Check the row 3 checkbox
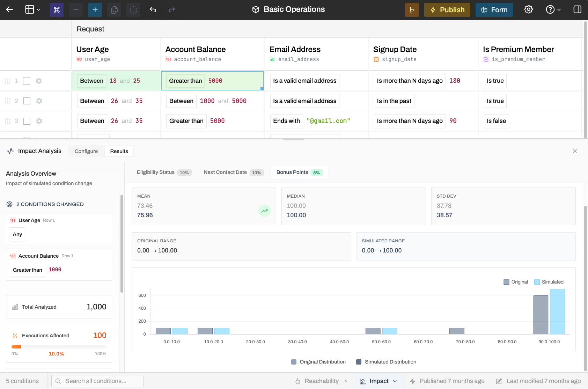This screenshot has width=588, height=389. point(27,121)
